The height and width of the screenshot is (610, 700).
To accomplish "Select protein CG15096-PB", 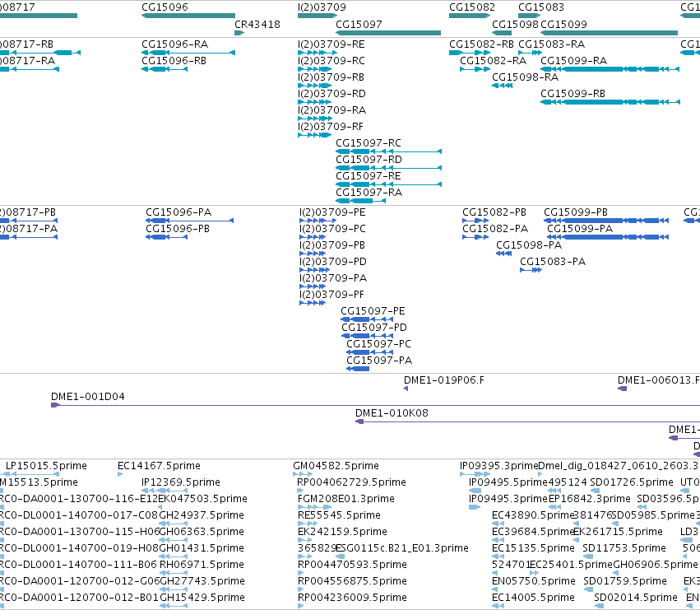I will click(178, 229).
